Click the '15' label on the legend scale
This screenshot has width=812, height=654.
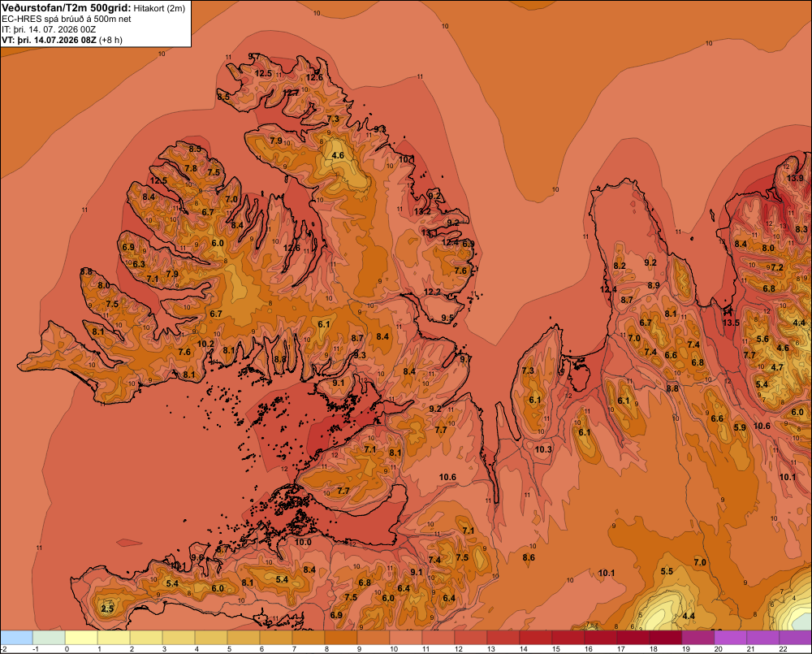(555, 649)
